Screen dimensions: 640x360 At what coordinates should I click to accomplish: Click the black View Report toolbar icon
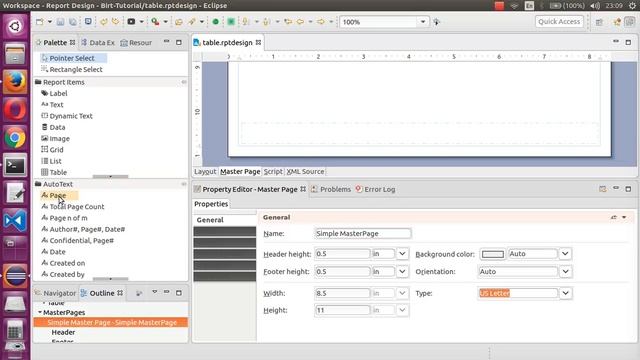pyautogui.click(x=131, y=22)
